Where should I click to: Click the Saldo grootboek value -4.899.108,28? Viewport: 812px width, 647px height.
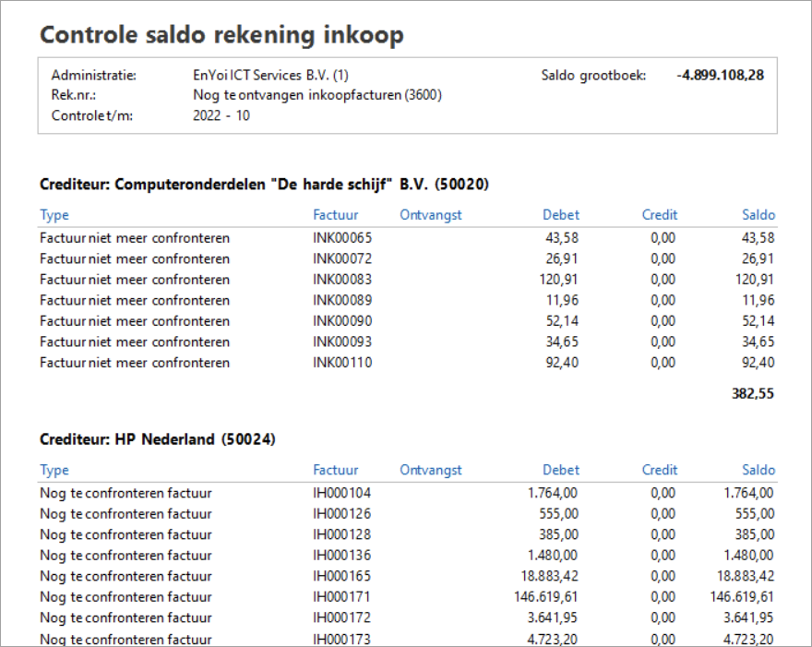pyautogui.click(x=720, y=75)
